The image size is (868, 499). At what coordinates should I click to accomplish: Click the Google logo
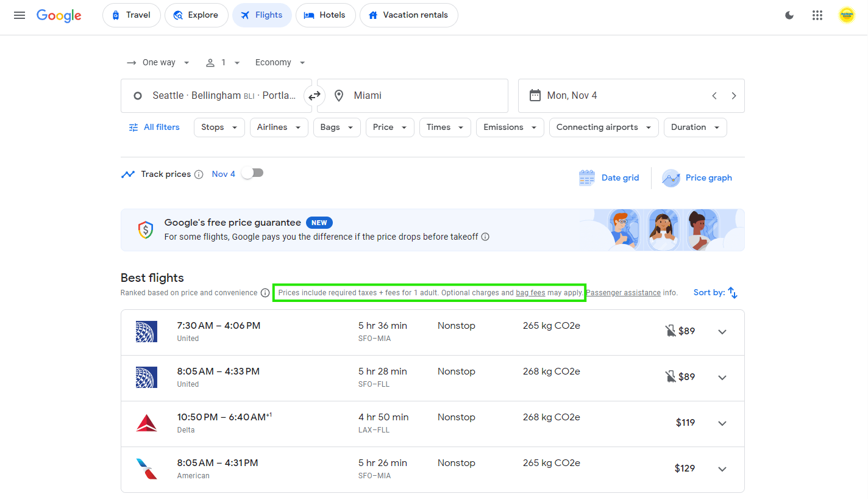59,16
